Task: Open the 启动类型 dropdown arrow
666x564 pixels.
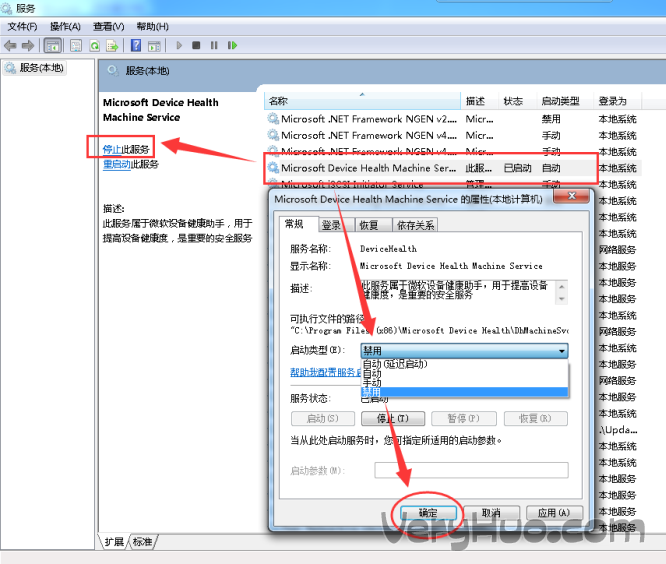Action: 562,351
